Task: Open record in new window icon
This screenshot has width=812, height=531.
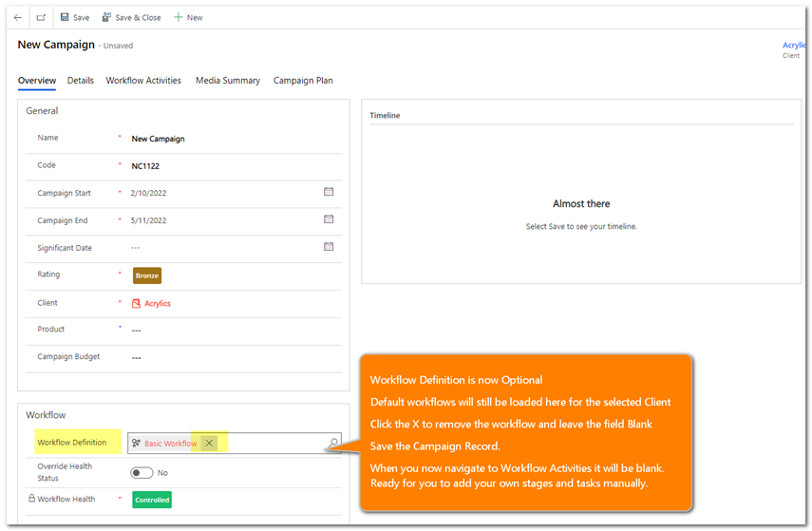Action: tap(41, 17)
